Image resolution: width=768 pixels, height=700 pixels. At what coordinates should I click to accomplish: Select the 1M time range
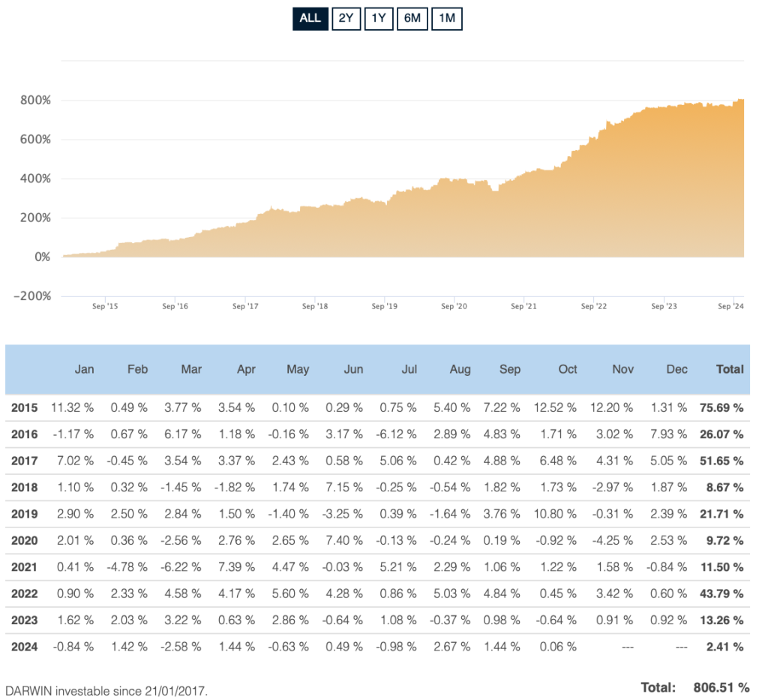click(447, 19)
